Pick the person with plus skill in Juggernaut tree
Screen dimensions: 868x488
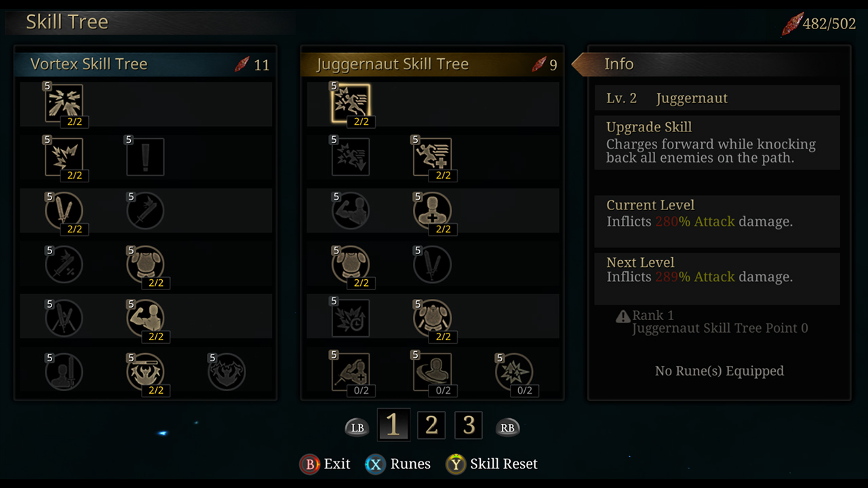pyautogui.click(x=432, y=211)
